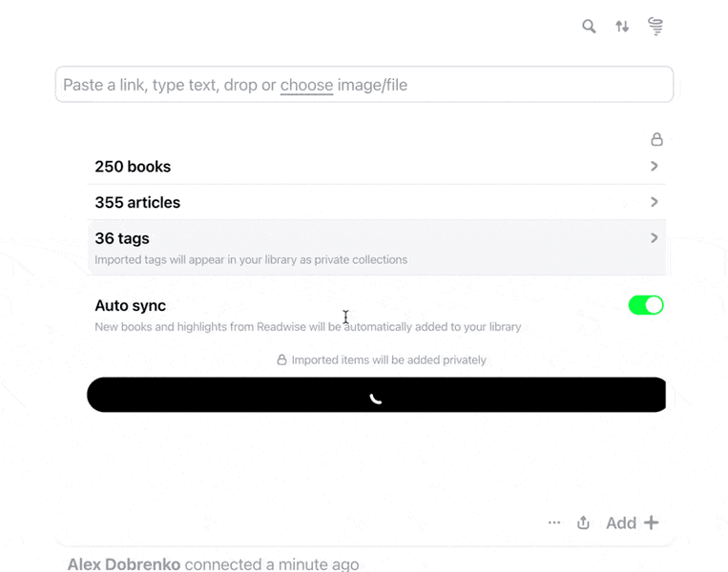The image size is (728, 572).
Task: Click the underlined "choose" link
Action: point(306,85)
